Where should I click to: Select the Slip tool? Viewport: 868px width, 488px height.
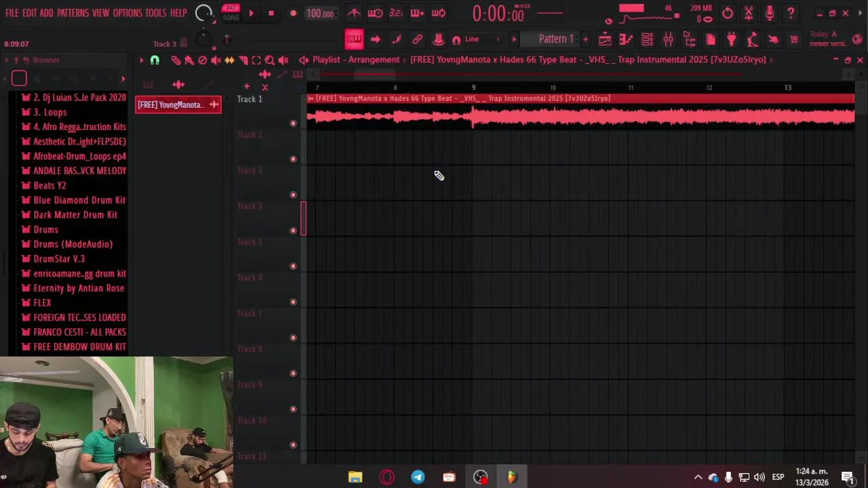pyautogui.click(x=229, y=60)
